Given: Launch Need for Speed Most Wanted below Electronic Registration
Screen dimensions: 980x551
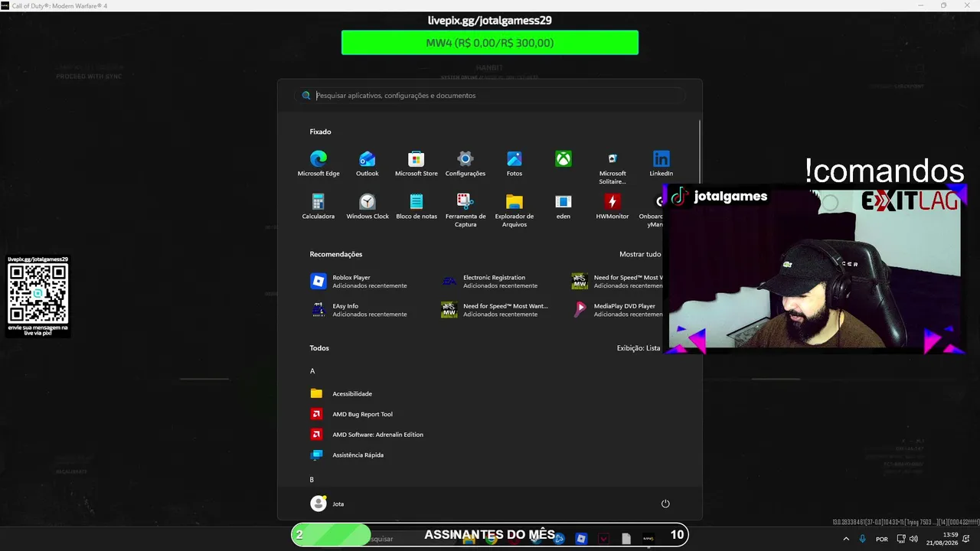Looking at the screenshot, I should pyautogui.click(x=495, y=310).
